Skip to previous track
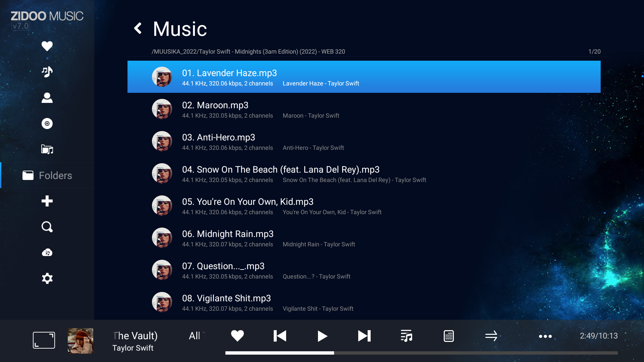Viewport: 644px width, 362px height. [x=280, y=336]
